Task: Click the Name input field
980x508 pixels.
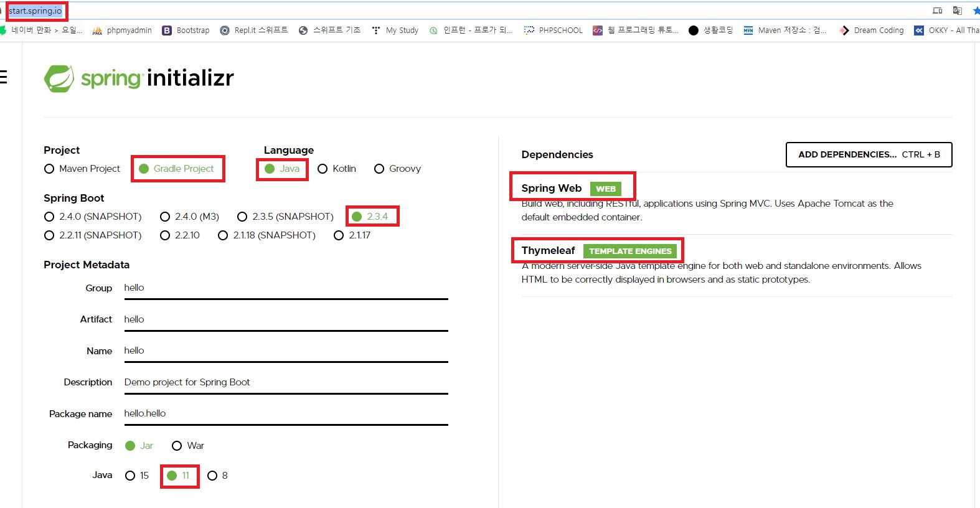Action: pyautogui.click(x=286, y=351)
